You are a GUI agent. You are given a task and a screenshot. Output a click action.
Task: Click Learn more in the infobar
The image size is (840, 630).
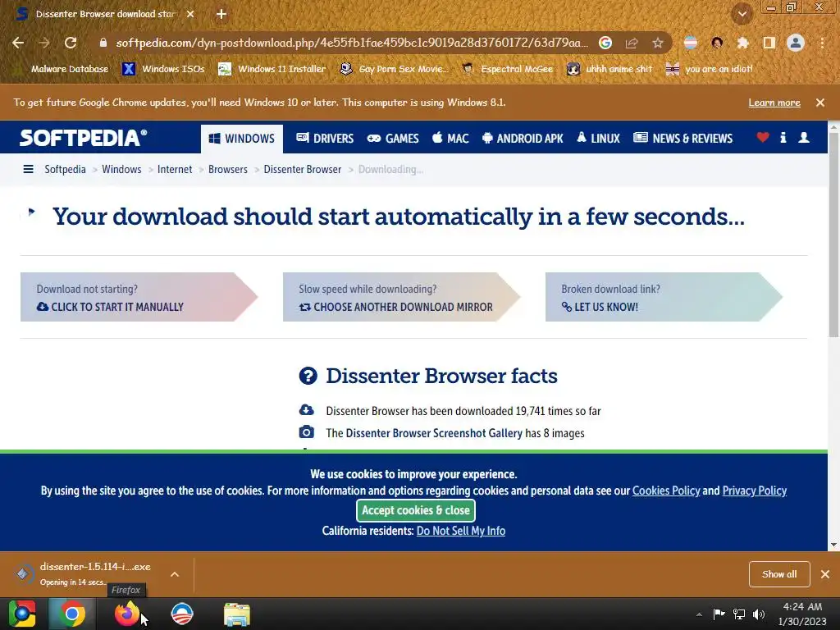coord(774,103)
